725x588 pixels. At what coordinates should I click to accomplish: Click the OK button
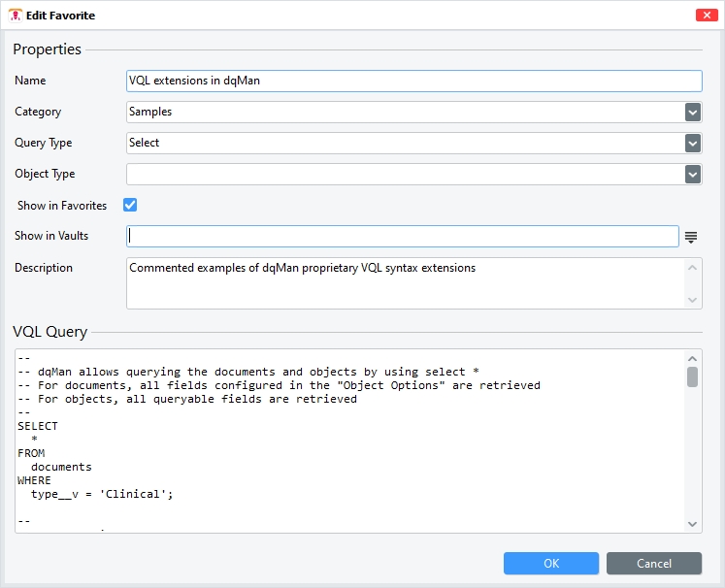coord(550,564)
